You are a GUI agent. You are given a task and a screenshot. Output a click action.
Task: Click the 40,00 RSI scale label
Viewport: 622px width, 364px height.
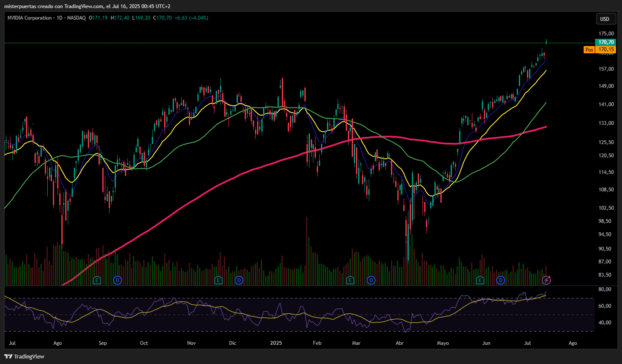tap(605, 323)
